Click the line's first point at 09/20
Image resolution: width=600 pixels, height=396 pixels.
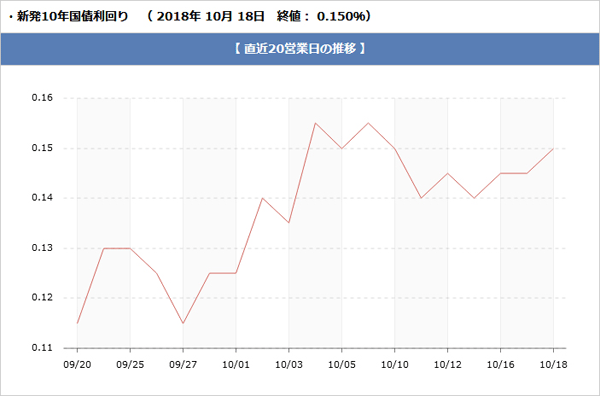coord(77,323)
